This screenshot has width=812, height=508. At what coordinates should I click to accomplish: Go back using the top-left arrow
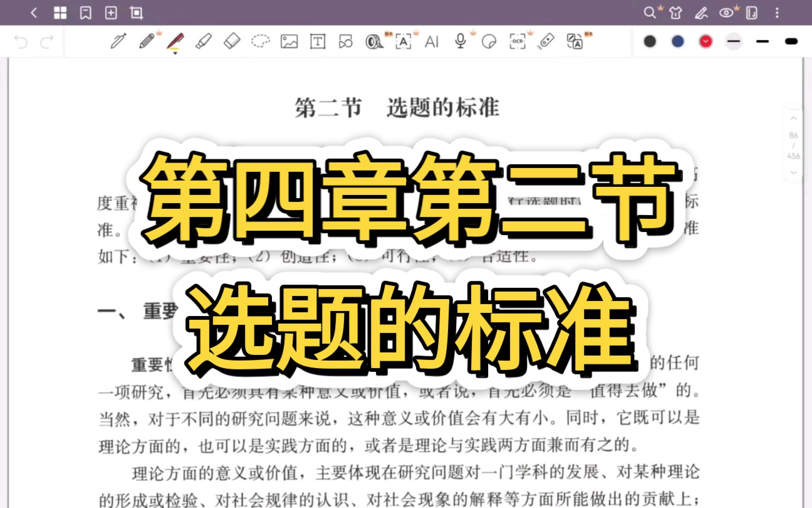34,13
